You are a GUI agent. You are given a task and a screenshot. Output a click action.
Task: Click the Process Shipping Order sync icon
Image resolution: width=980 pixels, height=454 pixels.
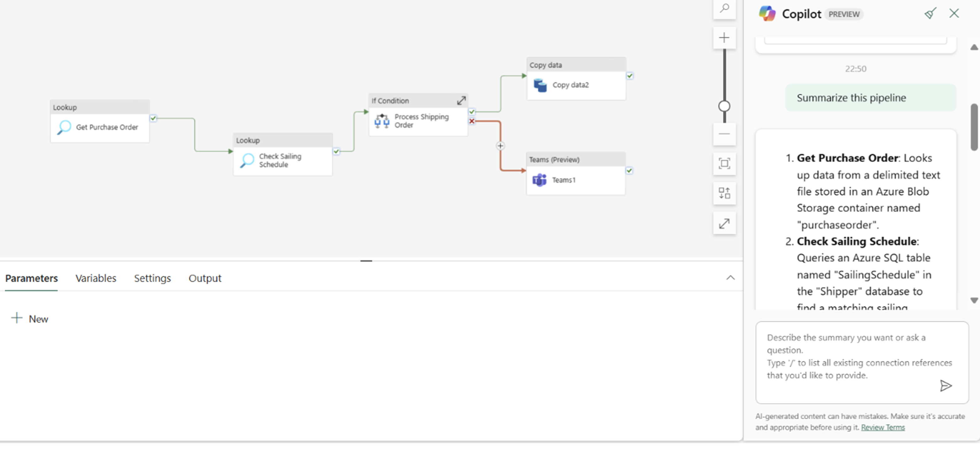382,120
